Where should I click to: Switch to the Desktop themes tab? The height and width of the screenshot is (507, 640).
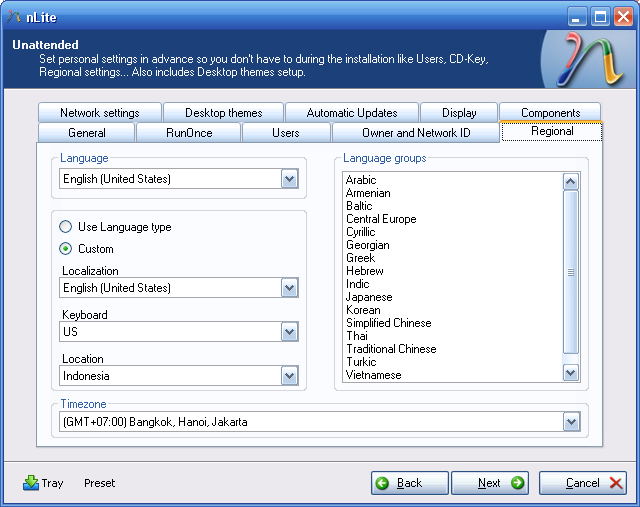(x=224, y=113)
